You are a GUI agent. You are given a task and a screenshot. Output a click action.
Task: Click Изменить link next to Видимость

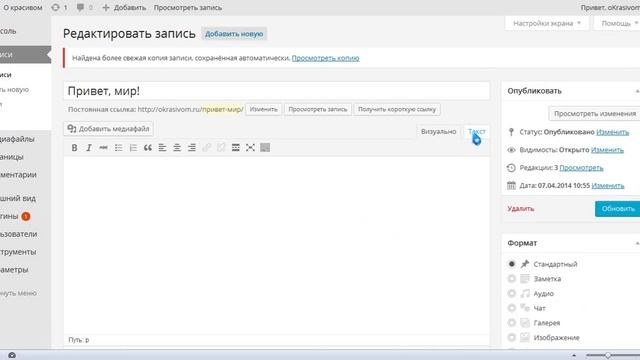607,150
